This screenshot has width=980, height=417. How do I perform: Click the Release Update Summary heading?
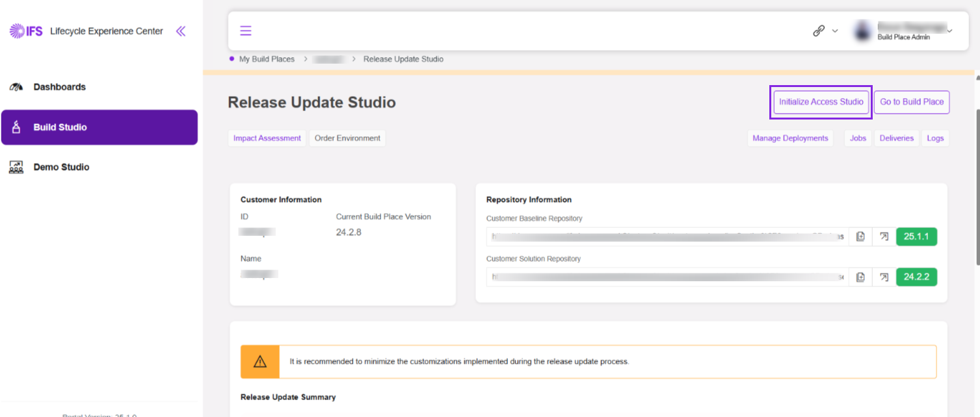tap(288, 397)
